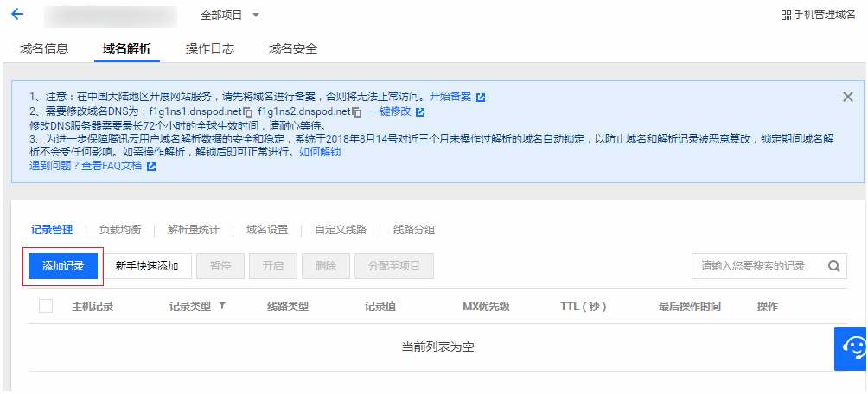
Task: Click the 分配至项目 button
Action: point(394,265)
